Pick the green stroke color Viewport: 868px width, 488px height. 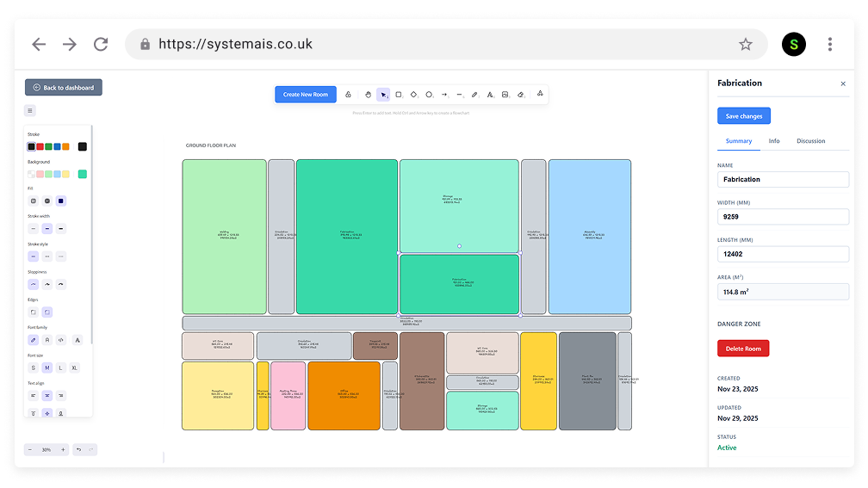pos(49,146)
